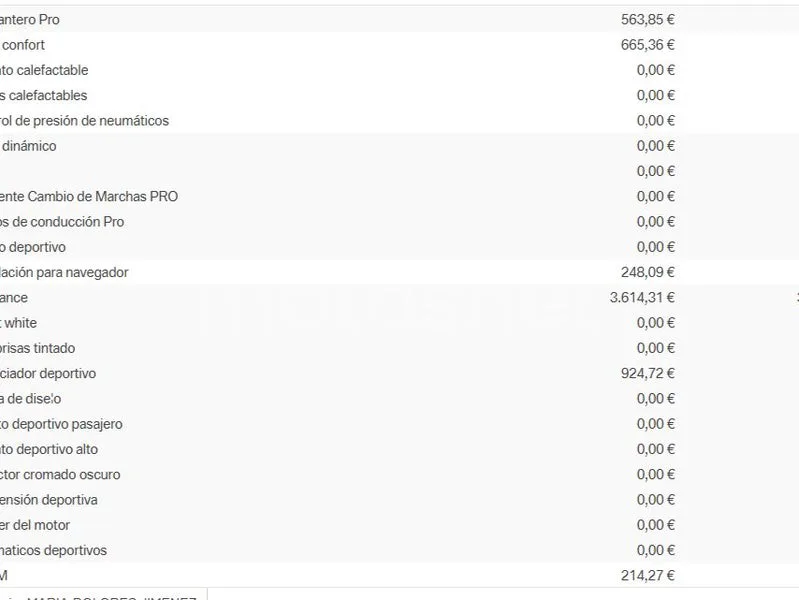Click the MARIA DOLORES JIMENEZ name text
The width and height of the screenshot is (799, 600).
pos(111,597)
